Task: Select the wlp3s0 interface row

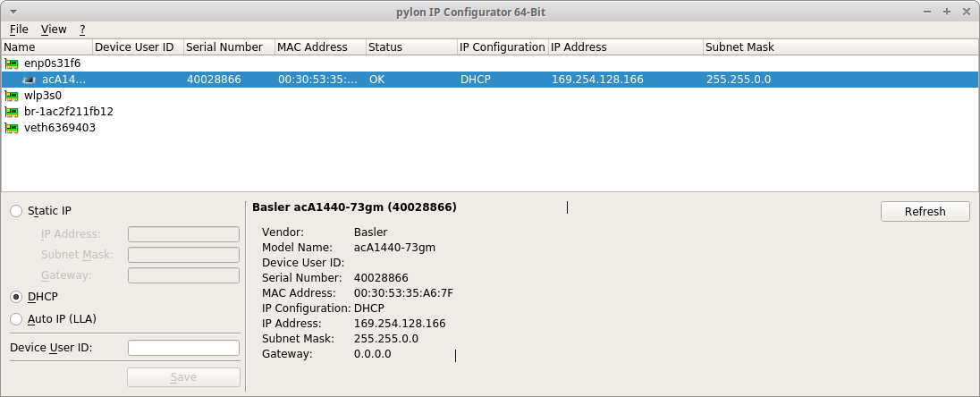Action: (x=490, y=96)
